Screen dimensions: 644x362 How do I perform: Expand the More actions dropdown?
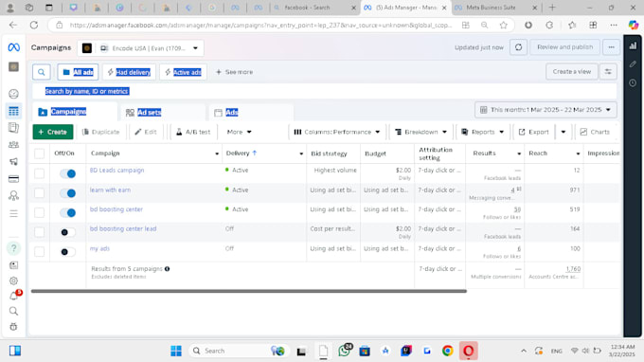[239, 132]
